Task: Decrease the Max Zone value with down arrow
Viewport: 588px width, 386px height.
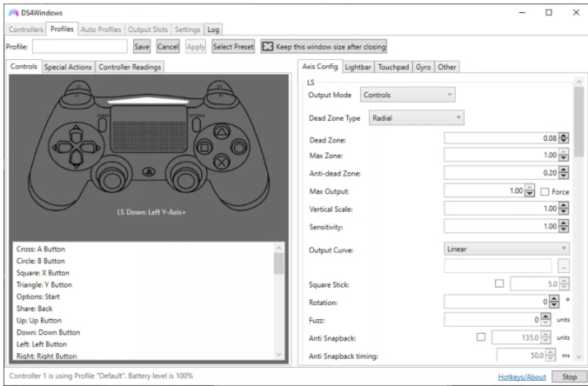Action: (564, 157)
